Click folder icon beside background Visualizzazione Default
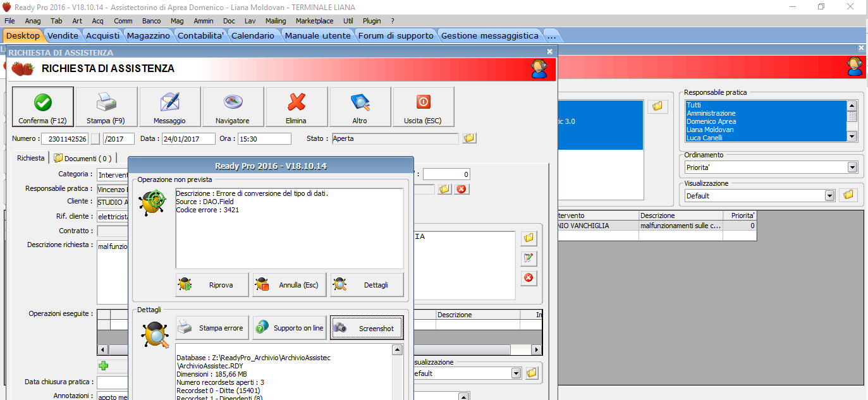This screenshot has height=400, width=868. coord(849,195)
